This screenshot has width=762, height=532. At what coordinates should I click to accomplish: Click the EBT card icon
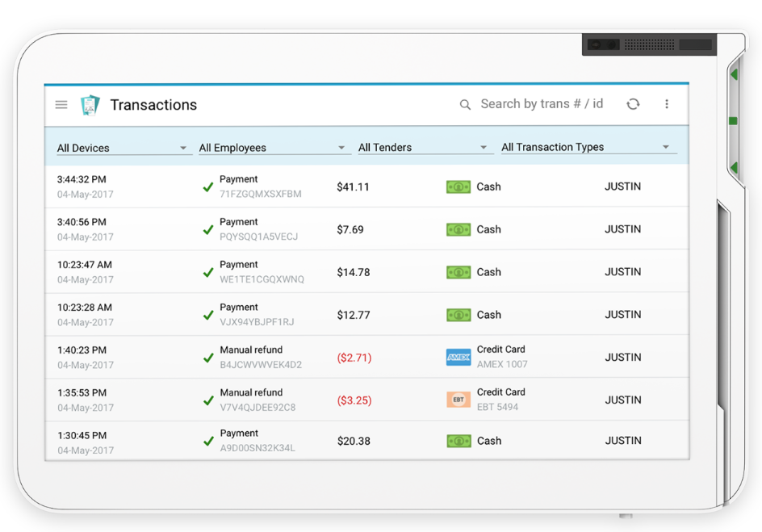[458, 400]
